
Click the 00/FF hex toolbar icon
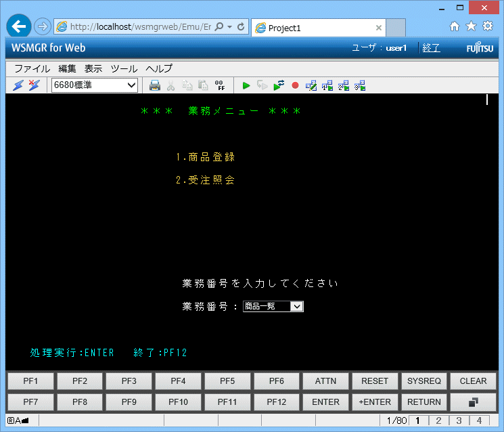point(220,85)
